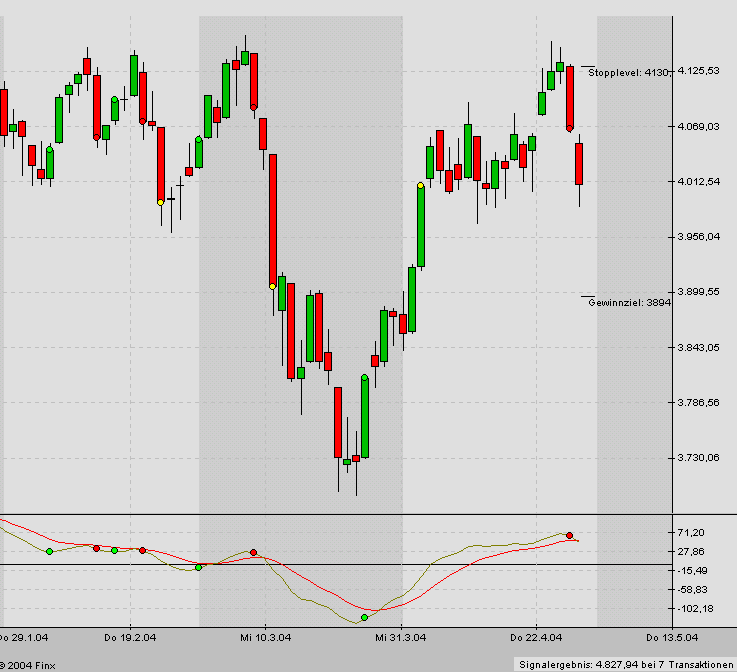
Task: Click the 3.899,55 price axis value
Action: click(x=698, y=292)
